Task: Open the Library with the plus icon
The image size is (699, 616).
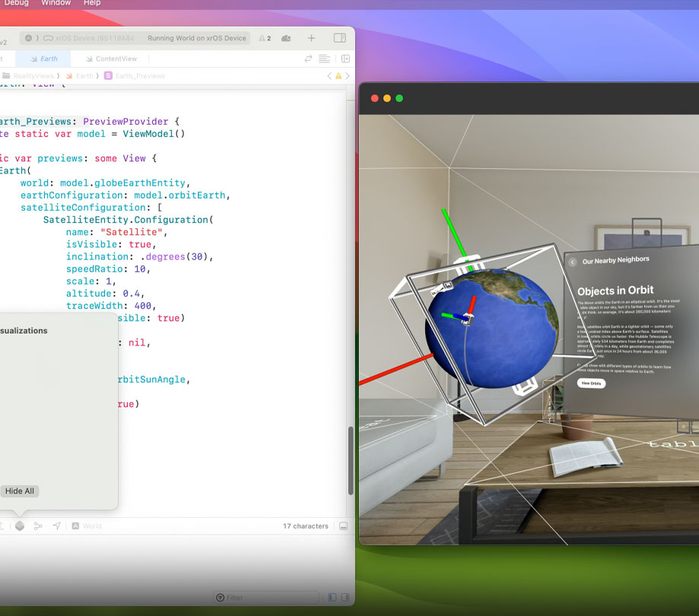Action: click(311, 38)
